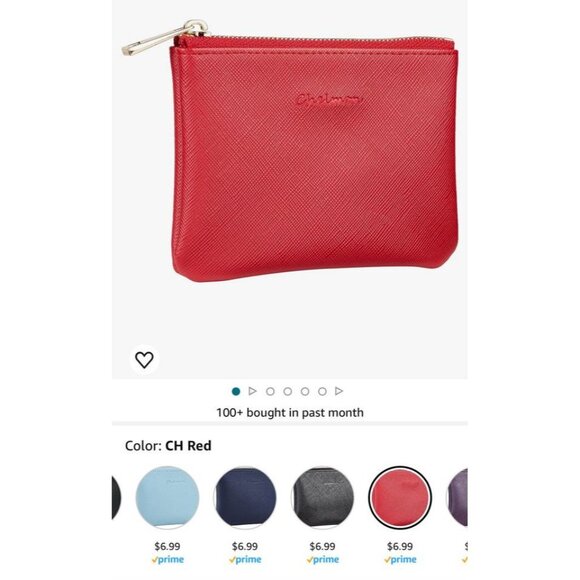Jump to the fifth image indicator dot
This screenshot has width=580, height=580.
pyautogui.click(x=305, y=391)
